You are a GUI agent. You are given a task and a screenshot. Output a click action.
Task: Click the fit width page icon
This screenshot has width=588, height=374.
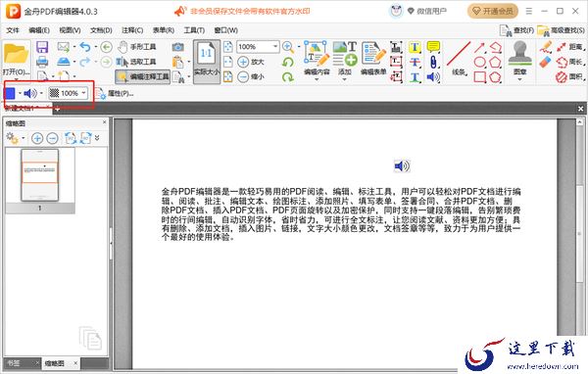coord(227,62)
